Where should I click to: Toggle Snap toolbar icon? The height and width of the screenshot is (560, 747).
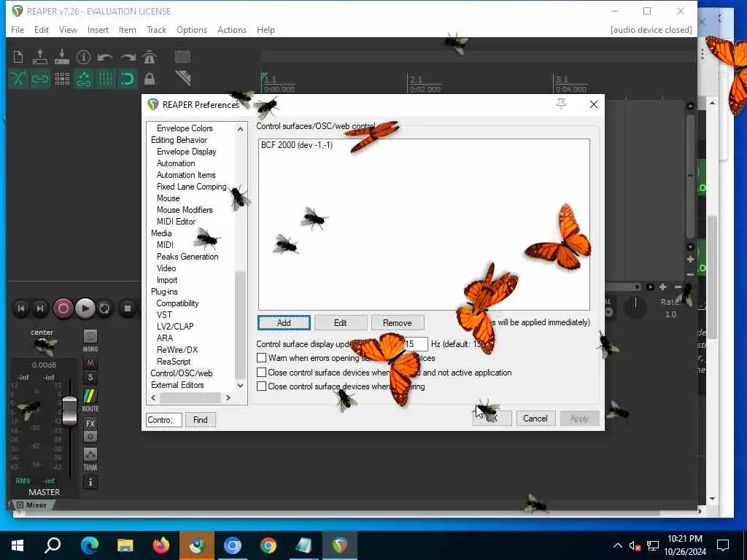(128, 79)
